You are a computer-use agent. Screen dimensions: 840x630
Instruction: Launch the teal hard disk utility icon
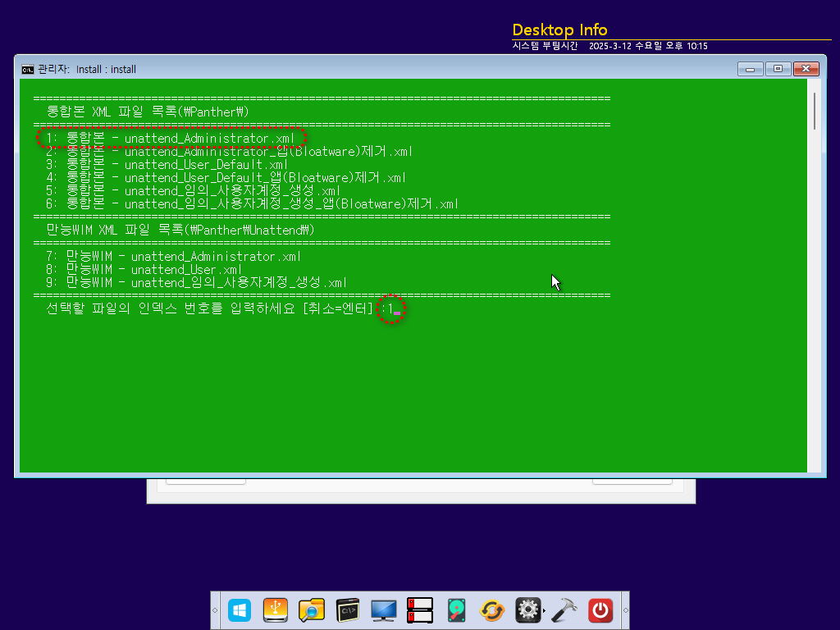[x=456, y=610]
